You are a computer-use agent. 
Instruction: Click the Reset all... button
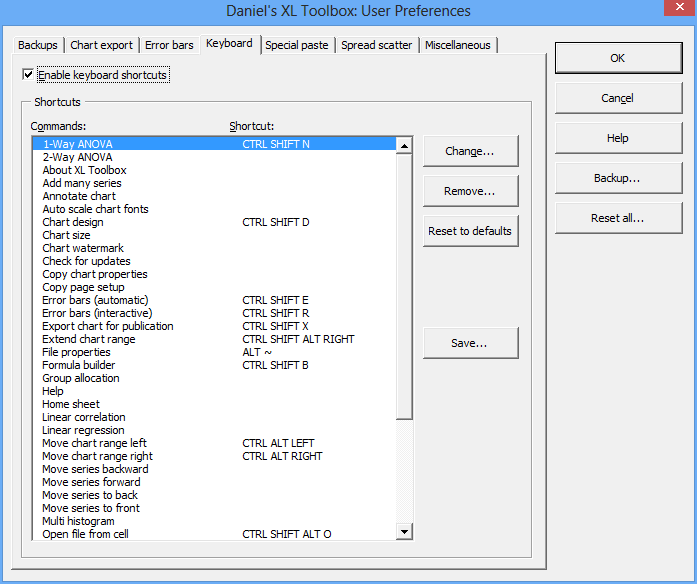pos(618,218)
